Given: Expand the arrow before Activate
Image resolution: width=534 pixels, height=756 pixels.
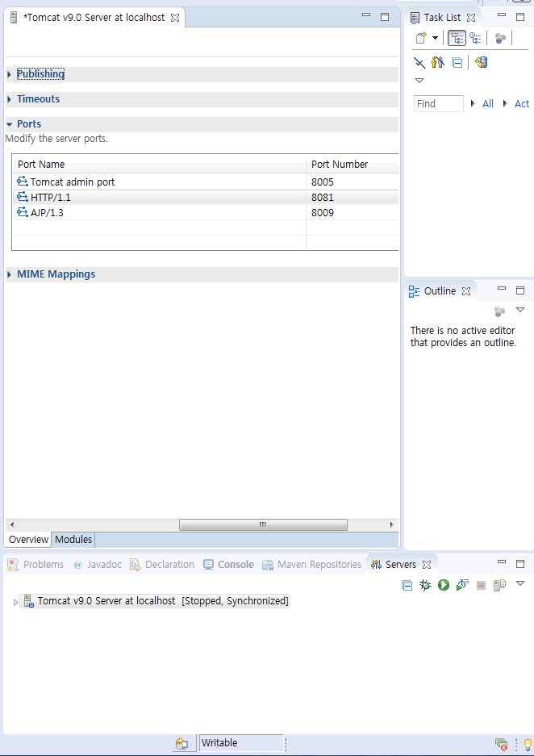Looking at the screenshot, I should tap(505, 103).
